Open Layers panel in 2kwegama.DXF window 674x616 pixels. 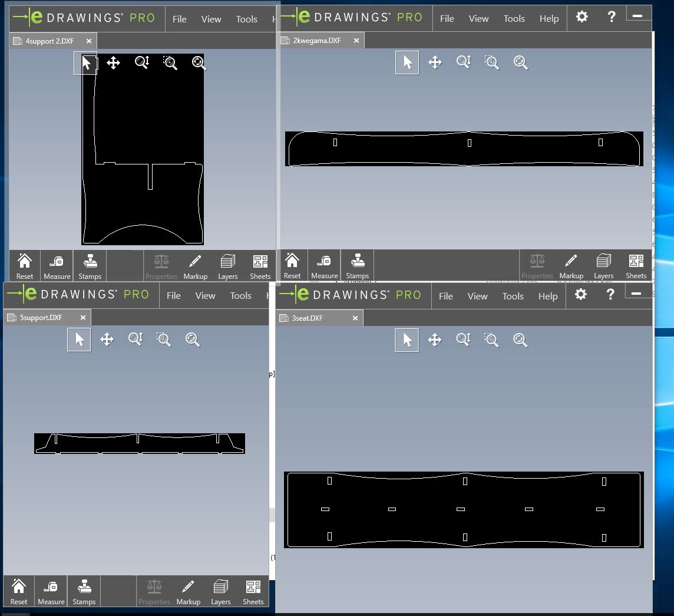(603, 266)
